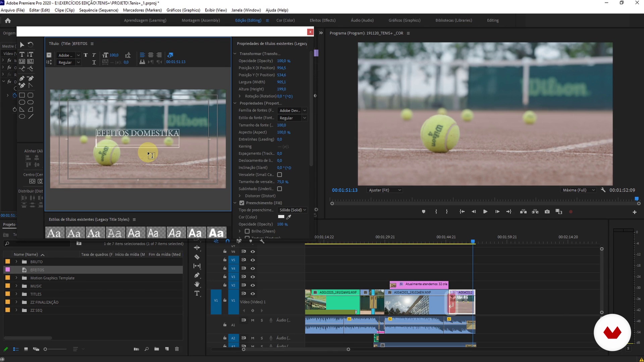644x362 pixels.
Task: Open Sequência (Sequence) menu
Action: [99, 10]
